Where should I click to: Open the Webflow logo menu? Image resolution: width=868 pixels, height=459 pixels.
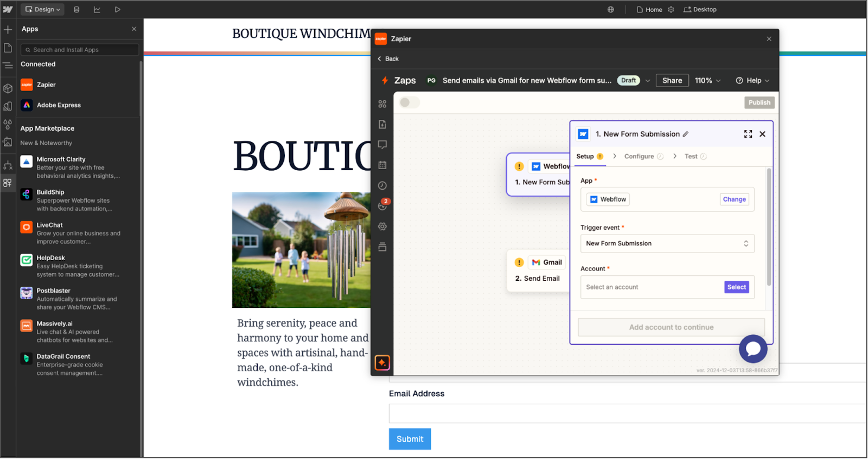tap(8, 9)
